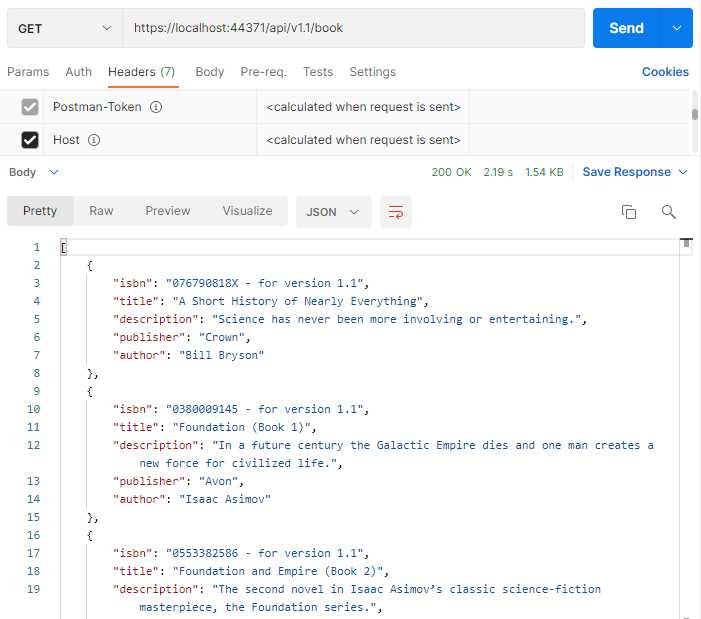Click the "Science has never been more involving" description
The height and width of the screenshot is (619, 701).
pyautogui.click(x=396, y=319)
